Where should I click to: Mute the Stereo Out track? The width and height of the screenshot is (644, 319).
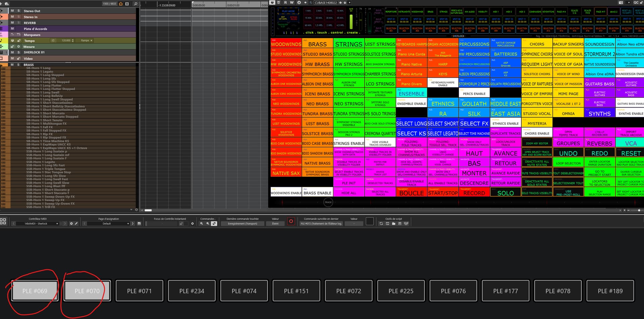(12, 11)
